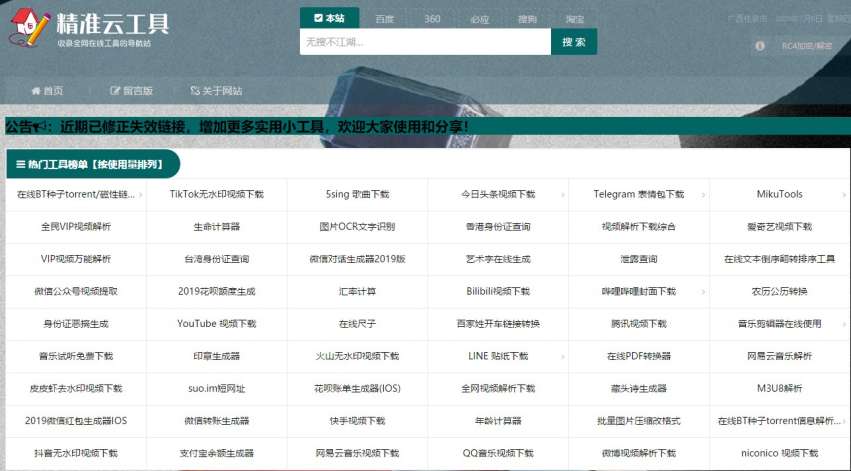Open 微信对话生成器2019版 tool
This screenshot has height=471, width=851.
point(357,259)
